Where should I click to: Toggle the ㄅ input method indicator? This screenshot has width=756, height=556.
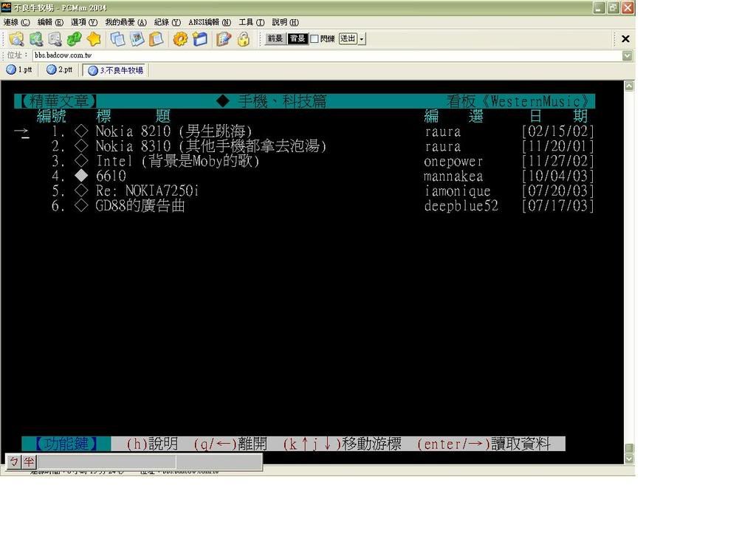(14, 462)
